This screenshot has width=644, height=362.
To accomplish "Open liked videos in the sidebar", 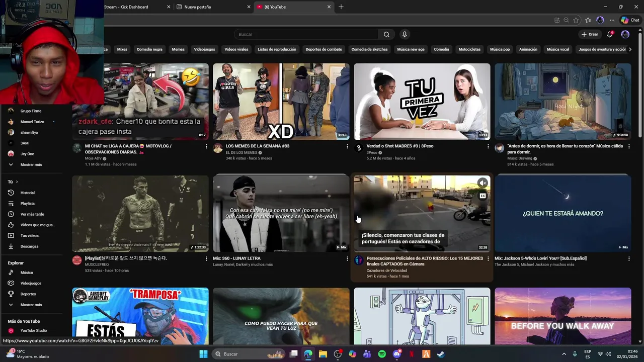I will [x=32, y=225].
